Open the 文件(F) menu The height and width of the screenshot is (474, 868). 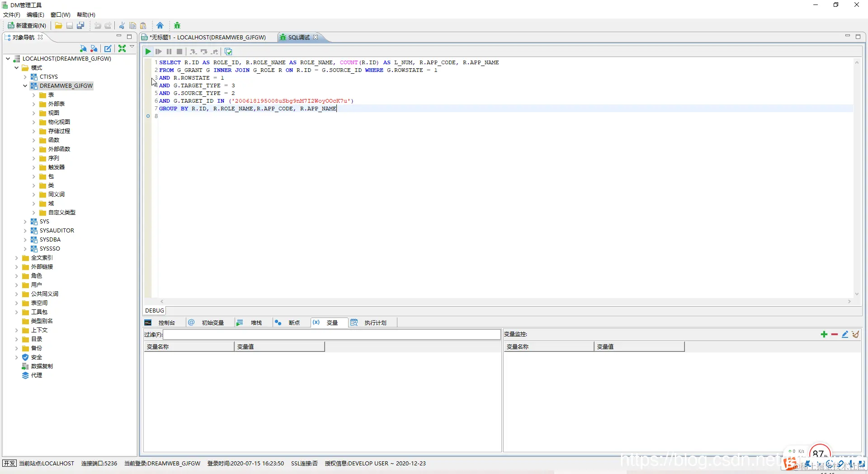(x=12, y=15)
